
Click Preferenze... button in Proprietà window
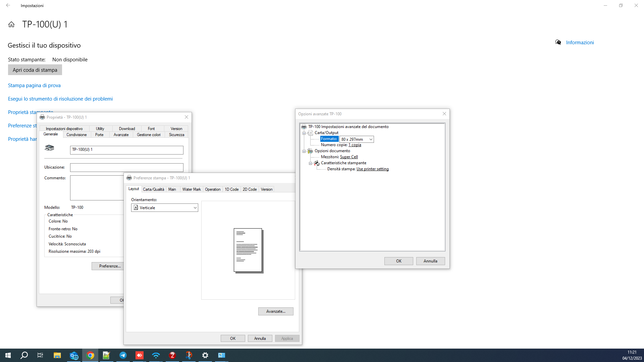(x=108, y=266)
